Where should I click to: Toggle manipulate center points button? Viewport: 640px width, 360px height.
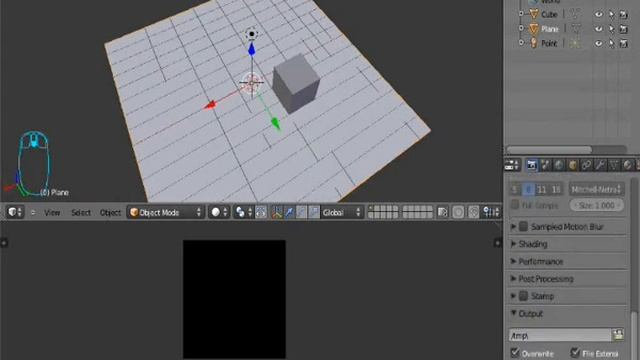point(261,212)
